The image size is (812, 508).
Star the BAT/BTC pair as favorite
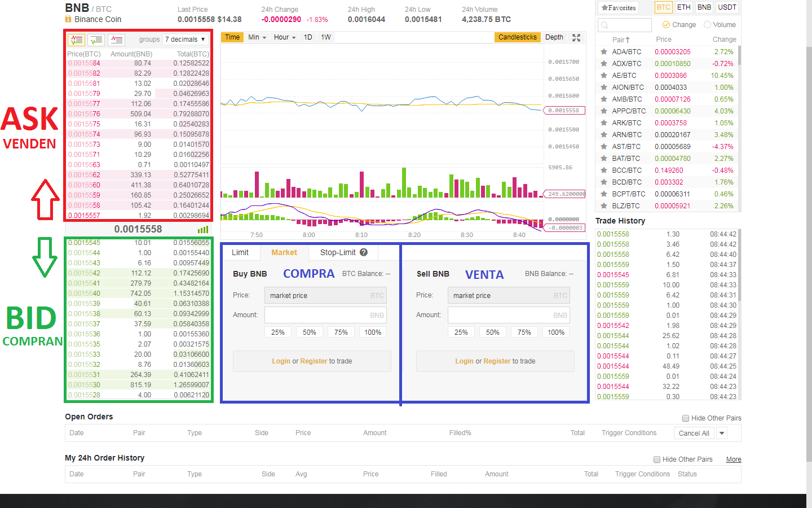click(604, 159)
